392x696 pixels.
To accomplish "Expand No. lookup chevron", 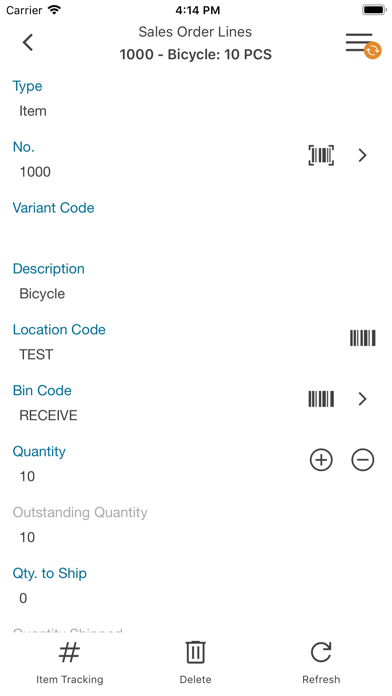I will point(363,155).
